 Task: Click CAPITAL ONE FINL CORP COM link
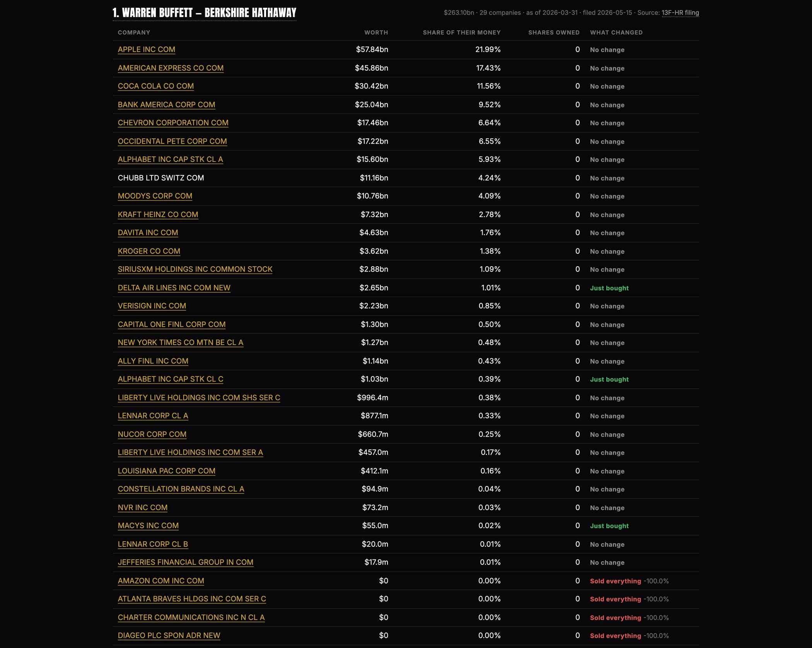point(172,325)
